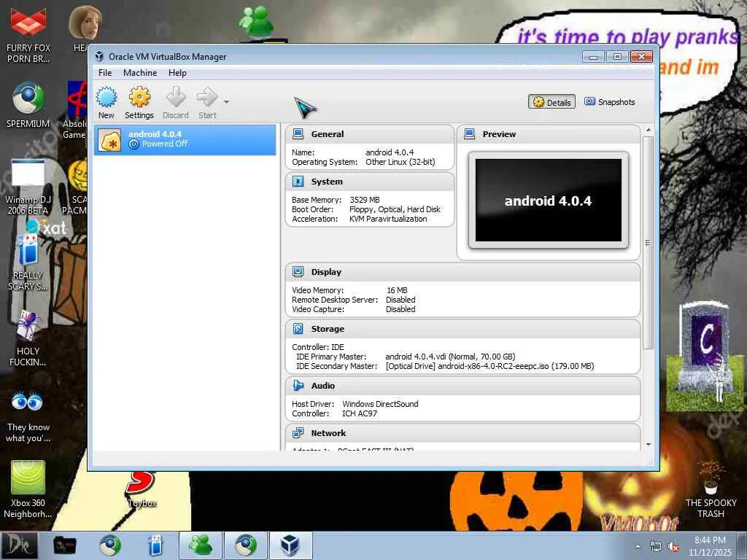747x560 pixels.
Task: Open the Toybox desktop icon
Action: click(x=142, y=488)
